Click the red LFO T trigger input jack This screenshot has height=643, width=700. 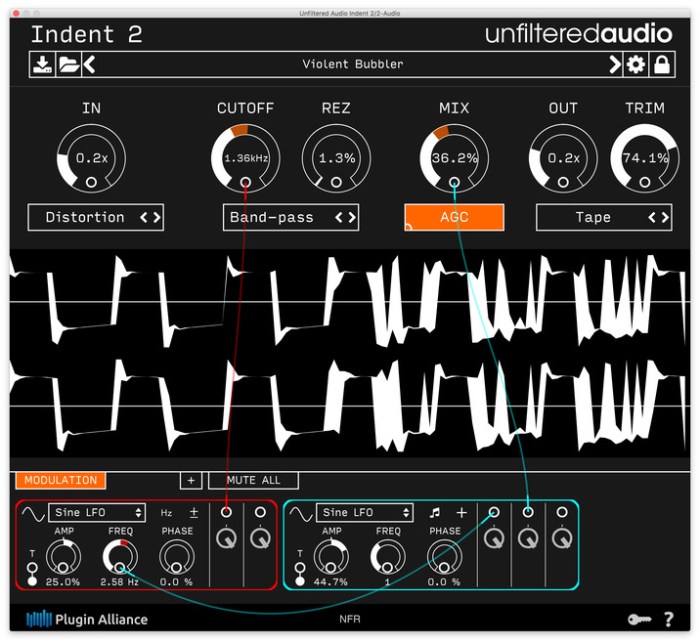pyautogui.click(x=32, y=568)
